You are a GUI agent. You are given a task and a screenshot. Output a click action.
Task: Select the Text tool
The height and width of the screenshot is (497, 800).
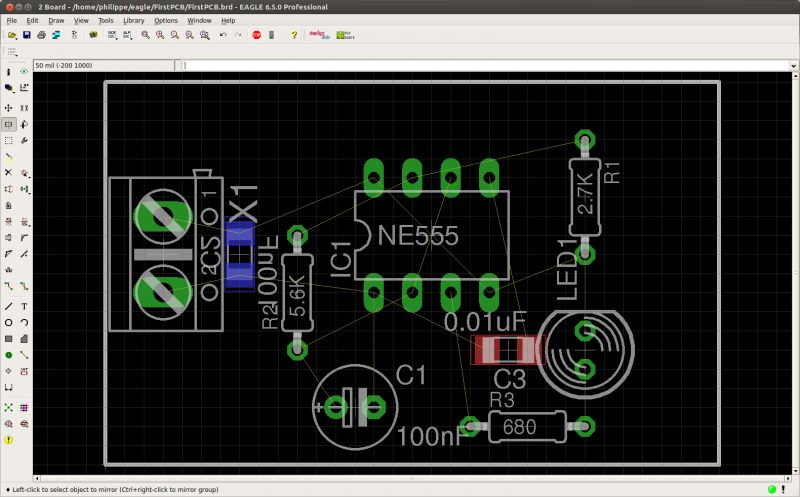(25, 306)
